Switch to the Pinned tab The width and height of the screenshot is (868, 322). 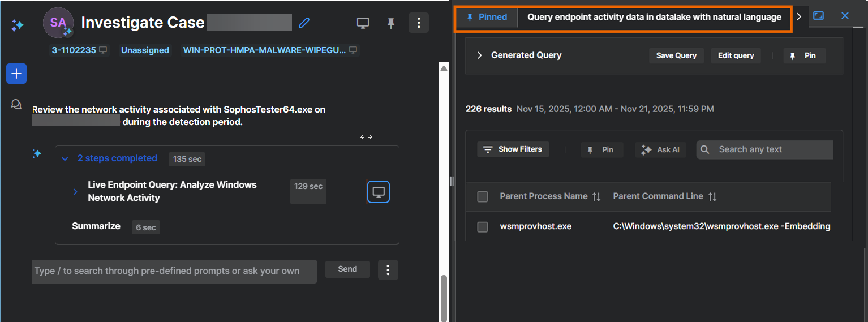[x=487, y=17]
